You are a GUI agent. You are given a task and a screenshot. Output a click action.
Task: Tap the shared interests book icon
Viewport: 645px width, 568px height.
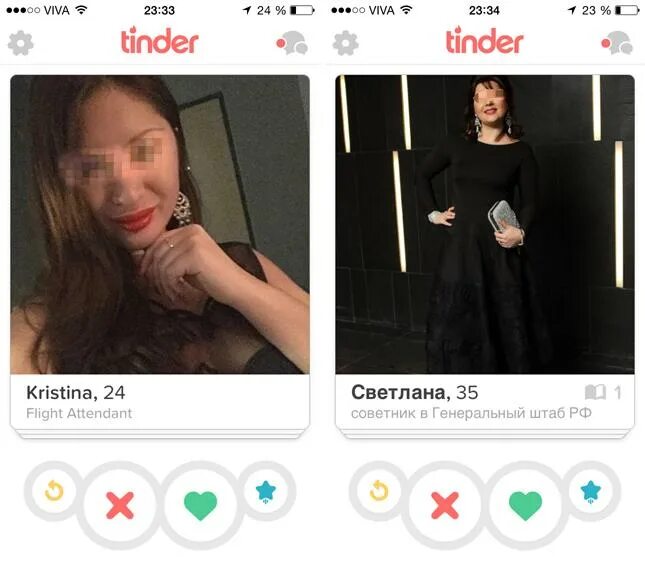595,392
